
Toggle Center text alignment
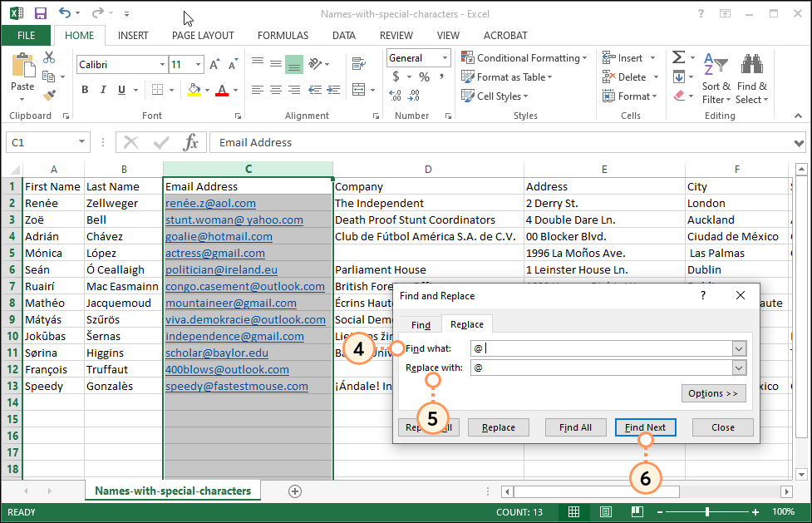tap(275, 90)
